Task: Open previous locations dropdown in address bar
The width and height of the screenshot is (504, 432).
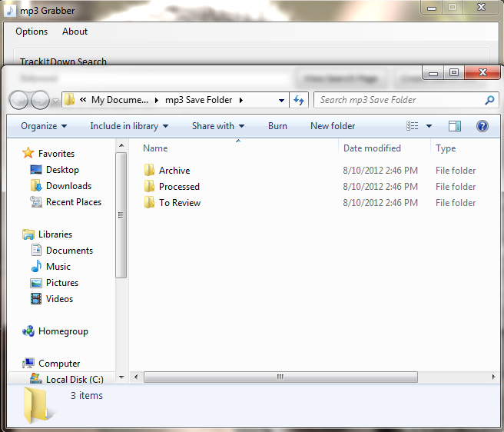Action: click(x=281, y=101)
